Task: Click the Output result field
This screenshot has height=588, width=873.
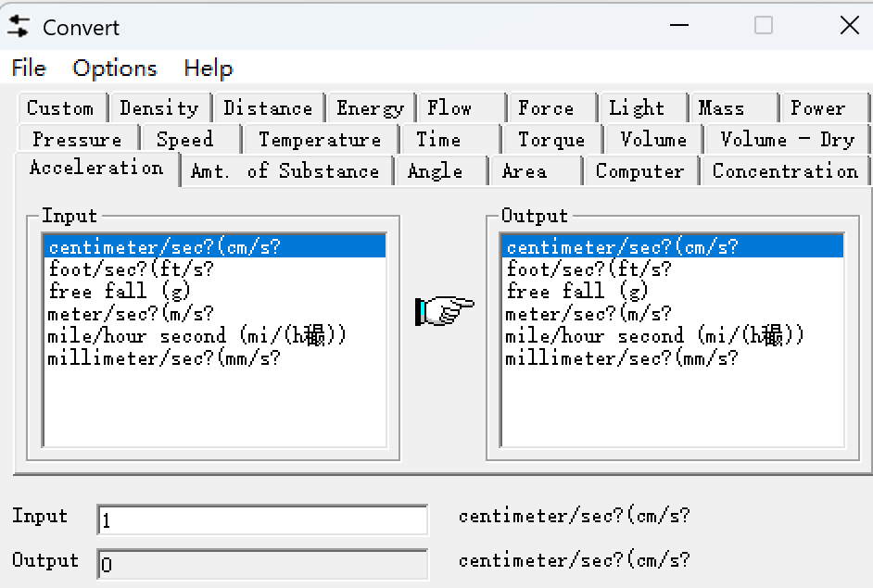Action: pyautogui.click(x=262, y=564)
